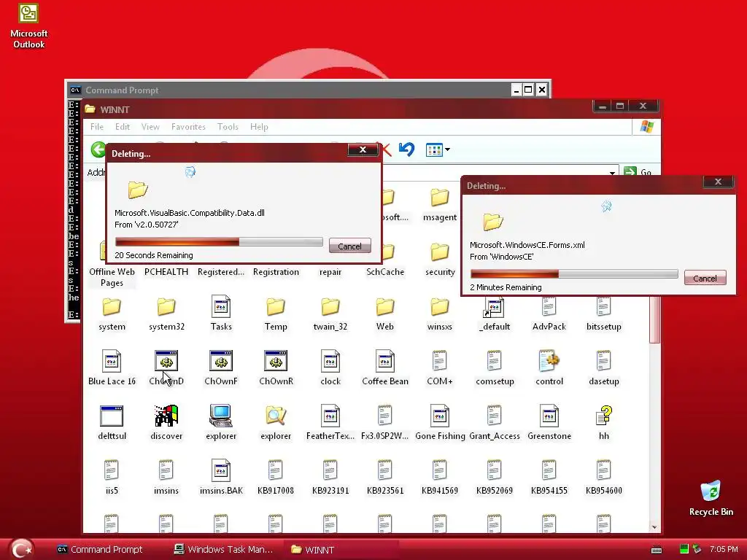
Task: Switch to Windows Task Manager taskbar button
Action: pyautogui.click(x=223, y=549)
